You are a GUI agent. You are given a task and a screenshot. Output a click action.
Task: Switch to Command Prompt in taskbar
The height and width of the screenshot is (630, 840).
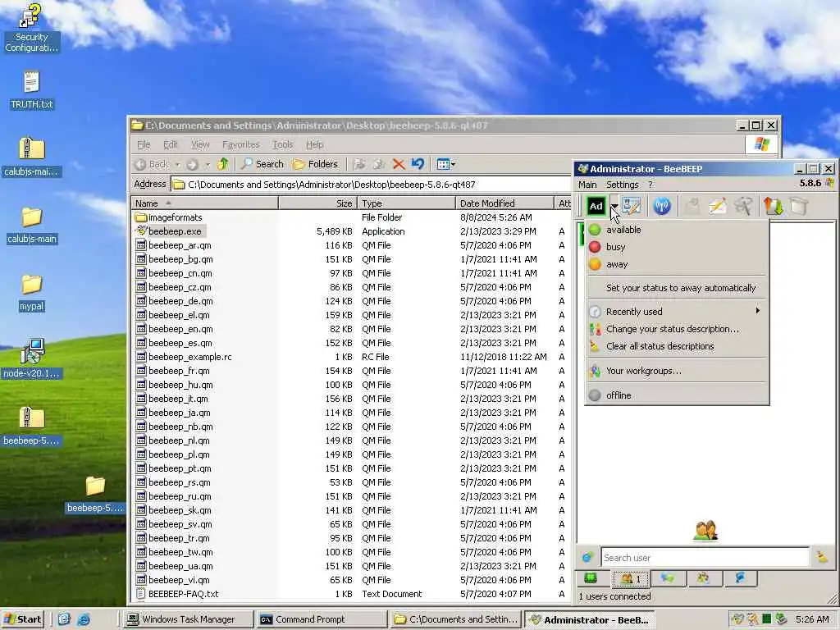coord(320,620)
